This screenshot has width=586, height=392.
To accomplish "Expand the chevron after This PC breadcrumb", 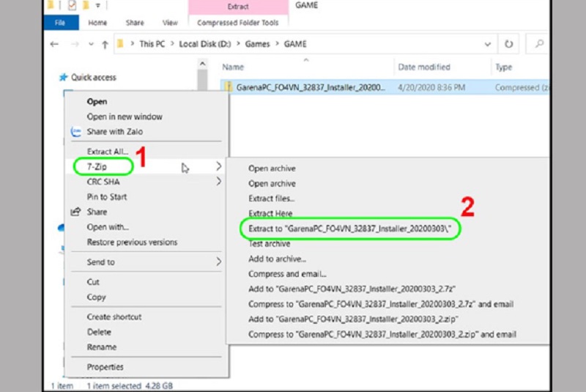I will (x=172, y=44).
